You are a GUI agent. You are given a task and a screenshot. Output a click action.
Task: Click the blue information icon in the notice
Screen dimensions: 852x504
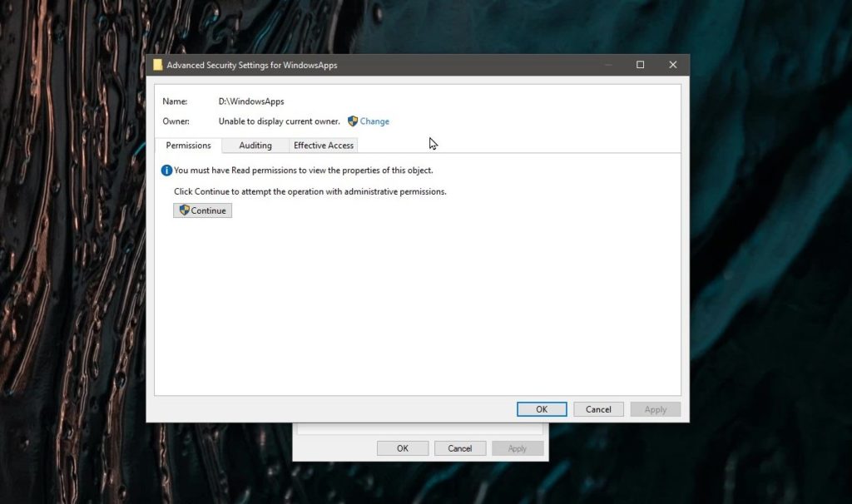[x=166, y=170]
